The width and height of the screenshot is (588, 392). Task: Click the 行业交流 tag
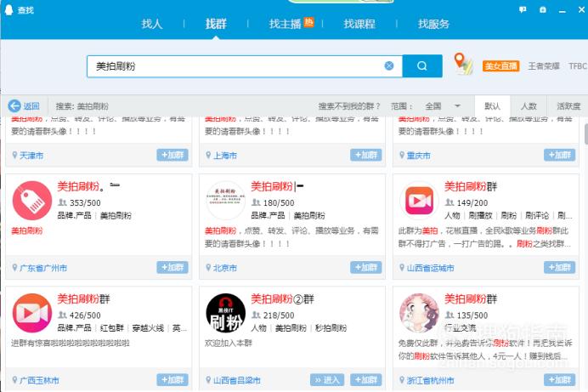[461, 328]
